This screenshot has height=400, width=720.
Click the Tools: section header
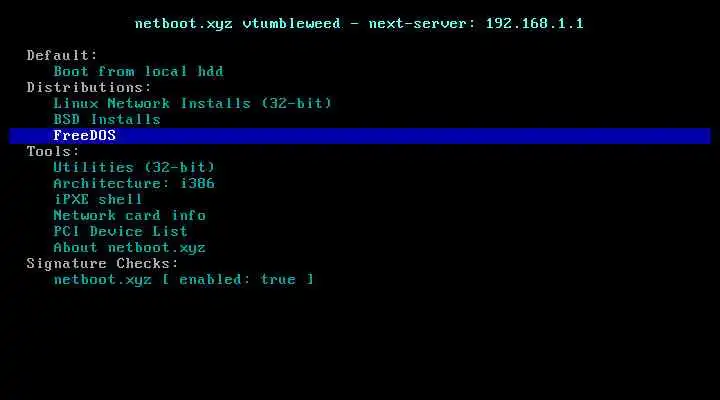click(53, 152)
